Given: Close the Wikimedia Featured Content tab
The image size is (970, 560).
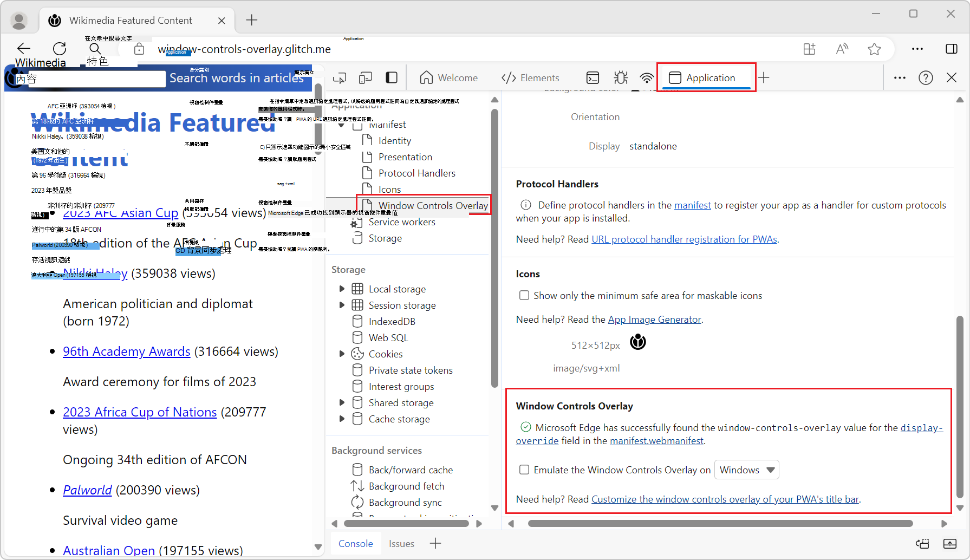Looking at the screenshot, I should (222, 21).
